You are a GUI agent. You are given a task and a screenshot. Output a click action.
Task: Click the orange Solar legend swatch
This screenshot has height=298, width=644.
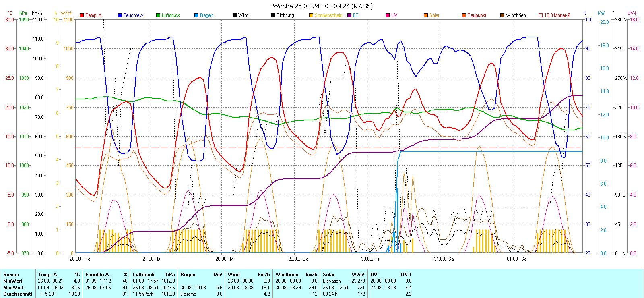[x=426, y=15]
